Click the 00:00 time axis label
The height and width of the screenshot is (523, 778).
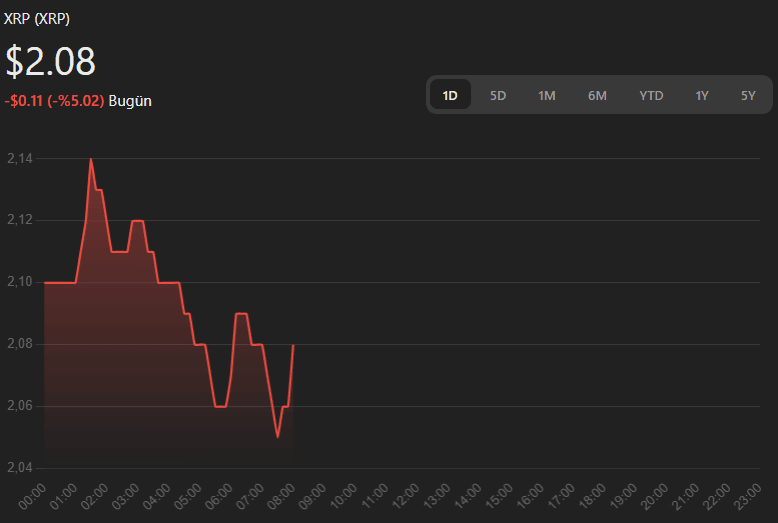pyautogui.click(x=33, y=496)
